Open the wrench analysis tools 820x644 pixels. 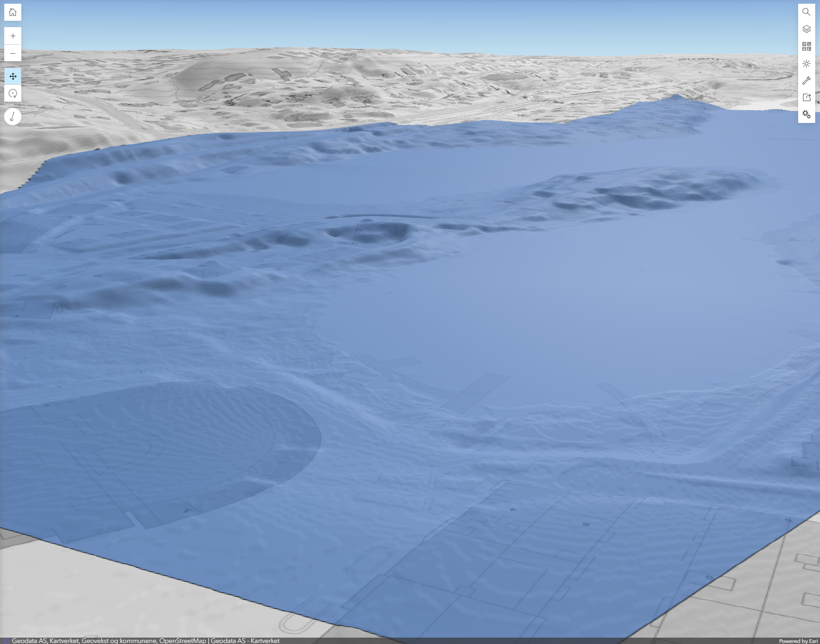click(807, 80)
